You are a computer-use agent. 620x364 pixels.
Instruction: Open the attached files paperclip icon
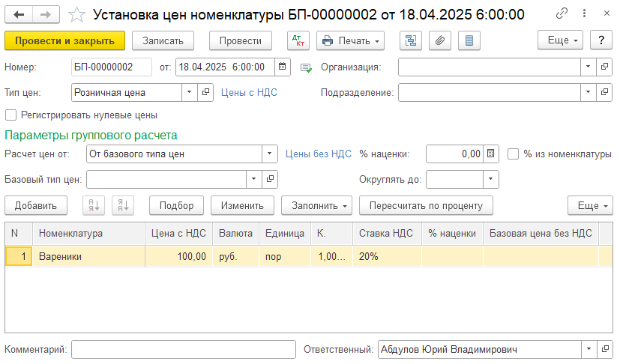point(439,40)
